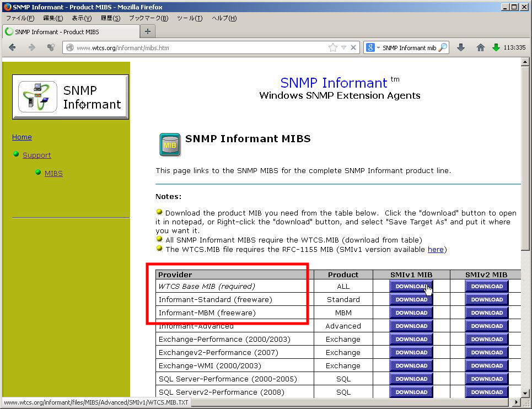Image resolution: width=532 pixels, height=409 pixels.
Task: Download SMIv2 MIB for Informant-Standard
Action: pyautogui.click(x=487, y=299)
